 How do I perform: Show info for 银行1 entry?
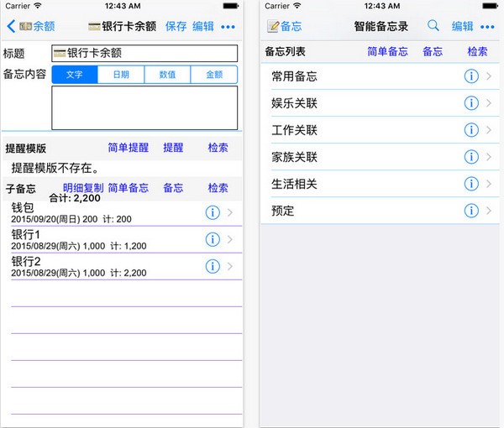coord(213,239)
